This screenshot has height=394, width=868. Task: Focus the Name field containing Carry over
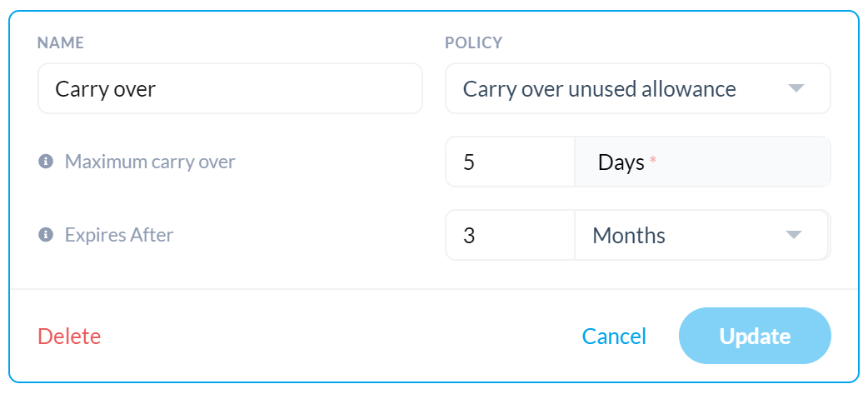(x=230, y=88)
